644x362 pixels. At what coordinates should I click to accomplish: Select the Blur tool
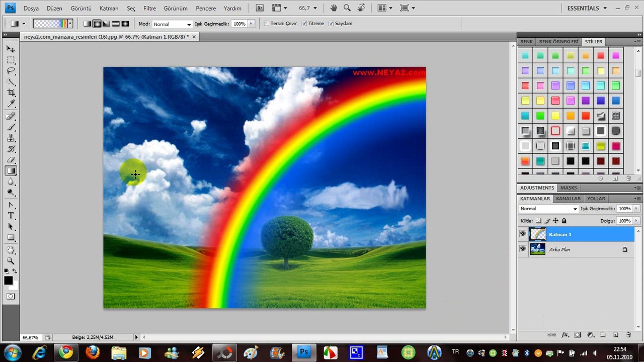click(11, 182)
